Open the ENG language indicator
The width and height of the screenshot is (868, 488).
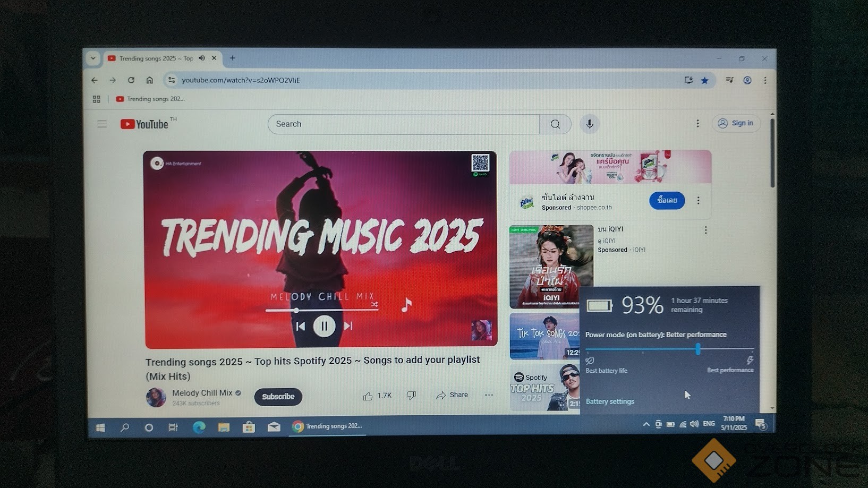coord(709,424)
